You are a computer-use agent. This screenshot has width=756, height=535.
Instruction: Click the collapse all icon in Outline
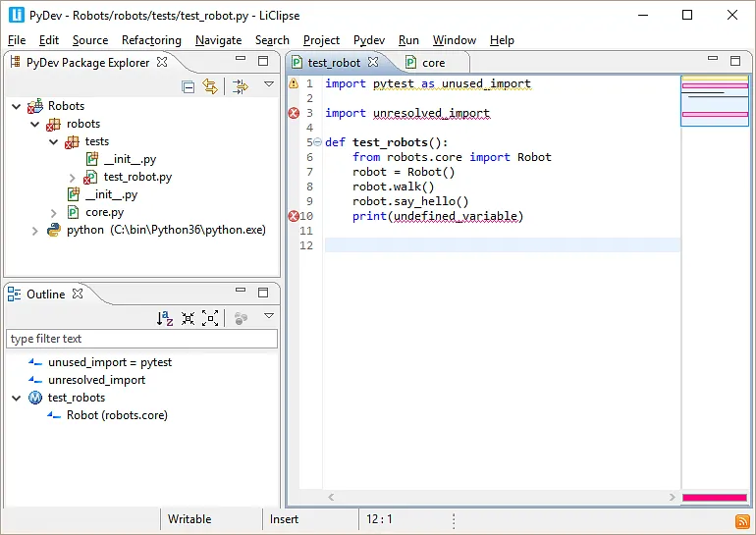[x=188, y=318]
